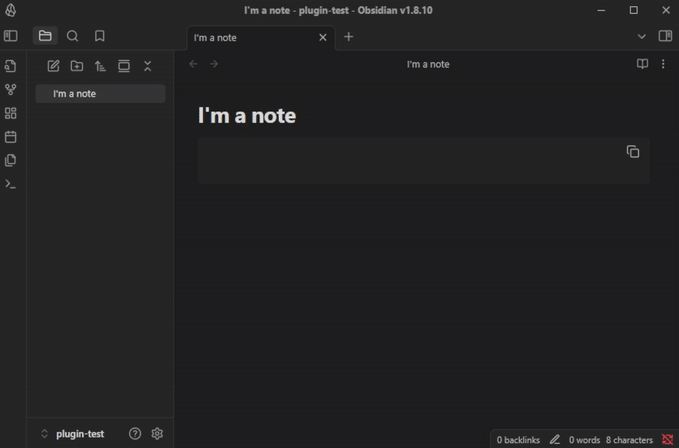Toggle editing mode pencil in status bar

click(x=555, y=440)
